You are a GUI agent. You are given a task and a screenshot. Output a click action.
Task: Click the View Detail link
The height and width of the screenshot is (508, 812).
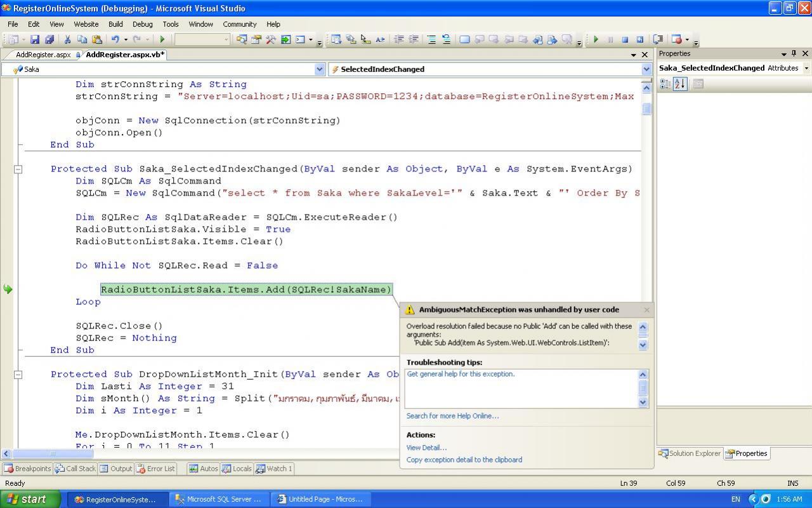point(426,448)
